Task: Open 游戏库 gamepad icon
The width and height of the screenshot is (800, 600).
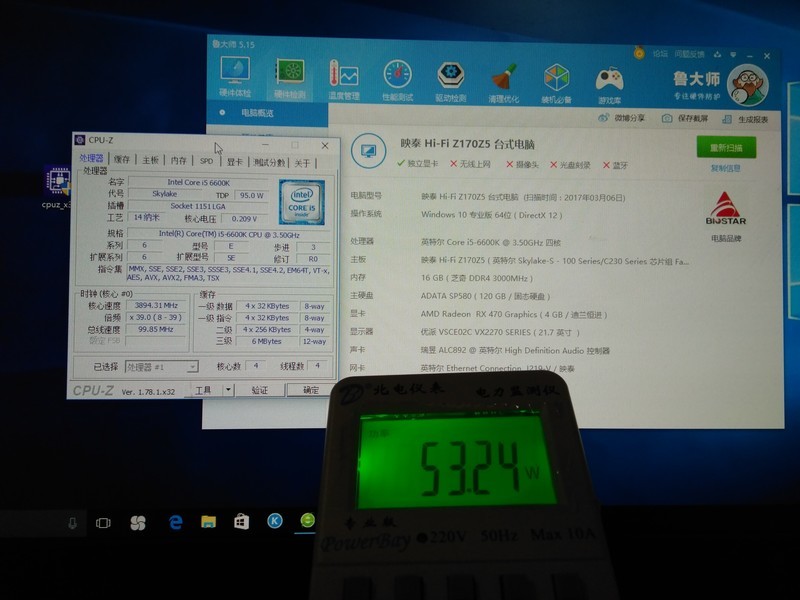Action: (x=610, y=85)
